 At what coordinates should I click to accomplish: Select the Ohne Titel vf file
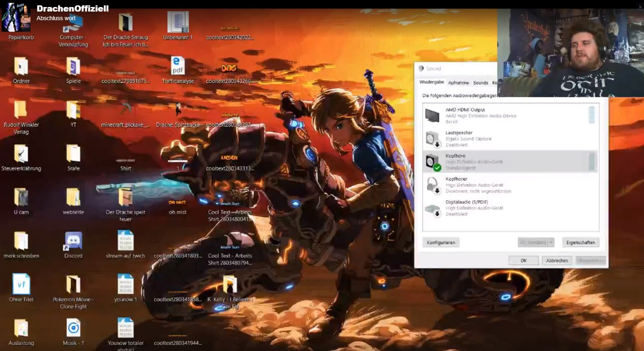pos(21,288)
